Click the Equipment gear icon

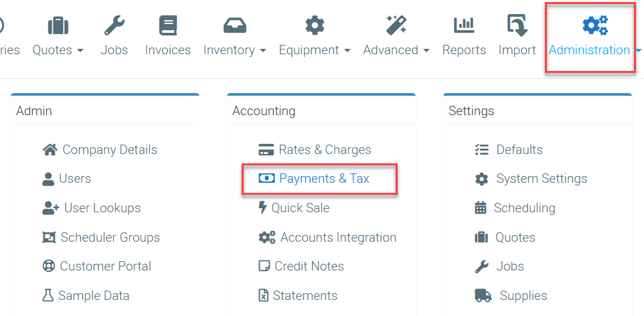pos(314,25)
